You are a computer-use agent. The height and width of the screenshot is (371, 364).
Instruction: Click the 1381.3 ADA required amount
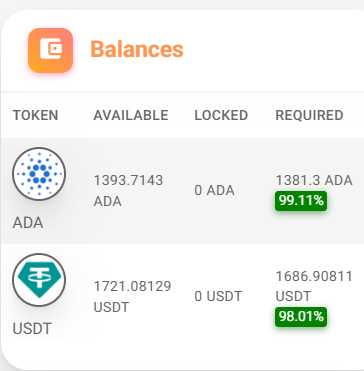(314, 180)
